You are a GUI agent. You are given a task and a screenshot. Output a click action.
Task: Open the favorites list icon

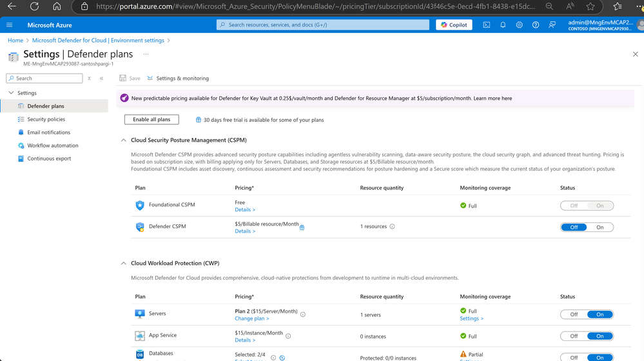pyautogui.click(x=618, y=6)
